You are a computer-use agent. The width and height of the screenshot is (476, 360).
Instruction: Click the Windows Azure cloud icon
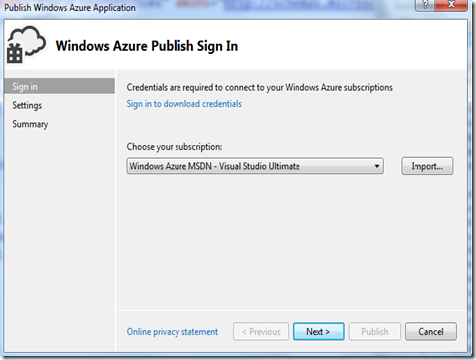[x=26, y=45]
